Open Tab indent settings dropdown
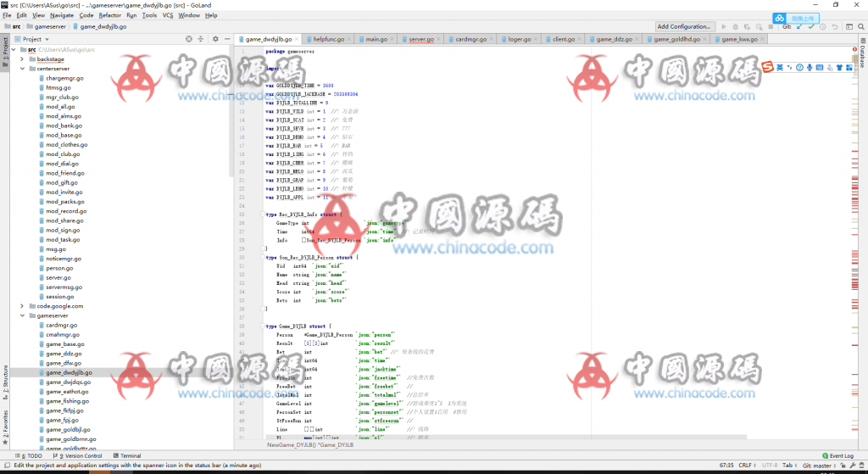Viewport: 868px width, 474px height. [790, 466]
